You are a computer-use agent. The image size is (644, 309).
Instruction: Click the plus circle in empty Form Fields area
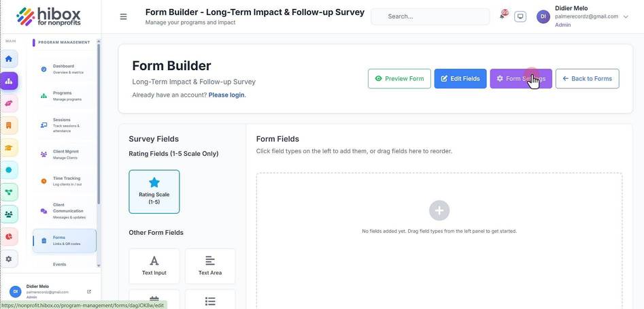439,211
